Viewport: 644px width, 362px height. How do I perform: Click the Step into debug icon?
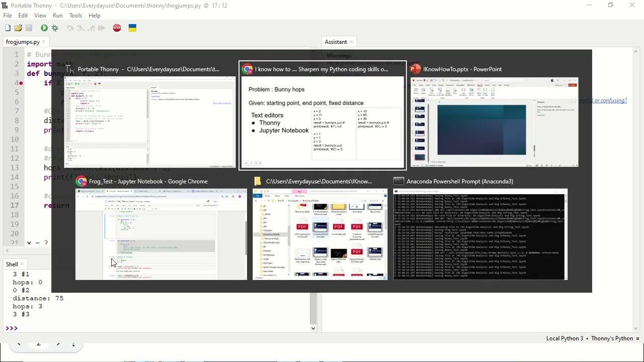pyautogui.click(x=80, y=28)
